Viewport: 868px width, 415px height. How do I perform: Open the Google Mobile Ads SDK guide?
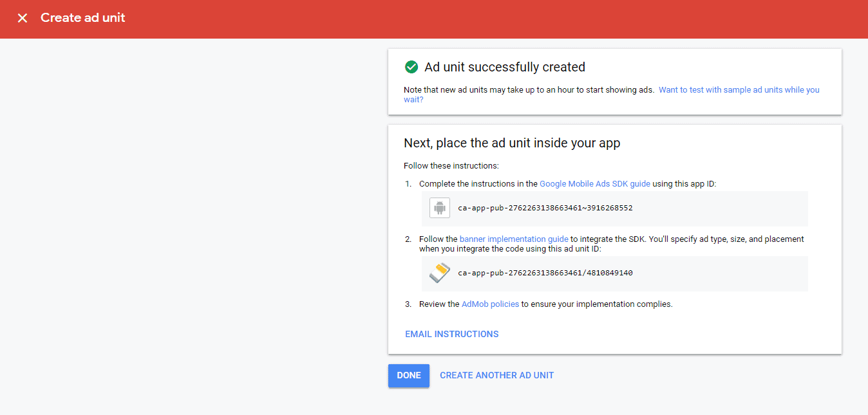[594, 183]
